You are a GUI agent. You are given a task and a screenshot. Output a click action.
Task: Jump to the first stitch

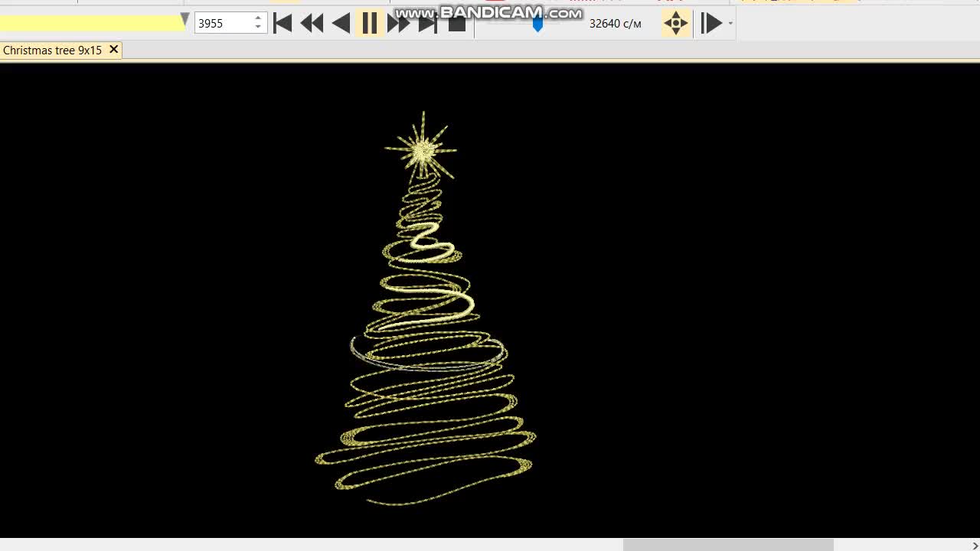283,23
